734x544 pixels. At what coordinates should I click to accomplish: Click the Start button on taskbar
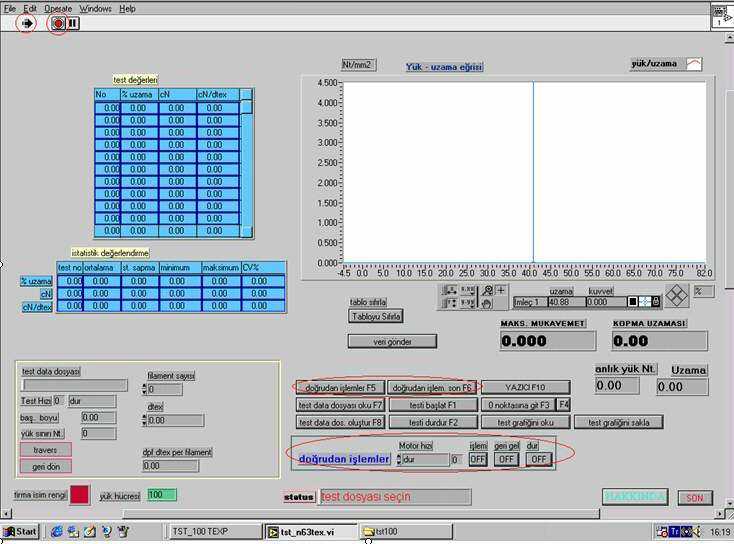[20, 531]
